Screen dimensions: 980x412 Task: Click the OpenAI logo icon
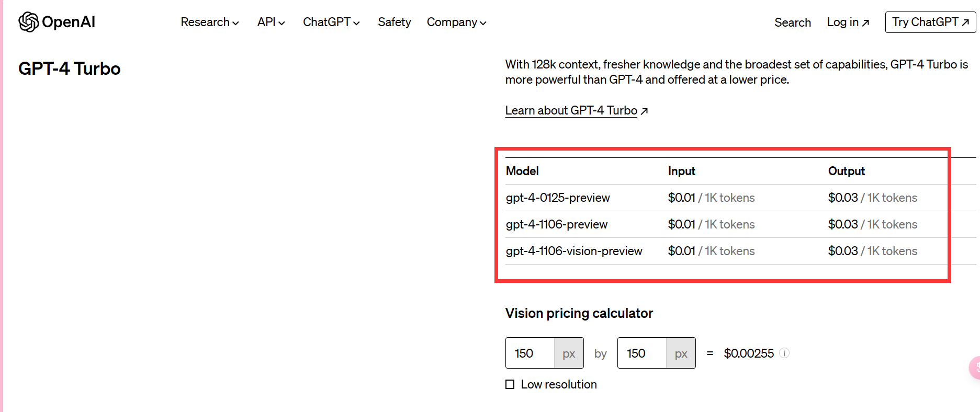pyautogui.click(x=29, y=22)
